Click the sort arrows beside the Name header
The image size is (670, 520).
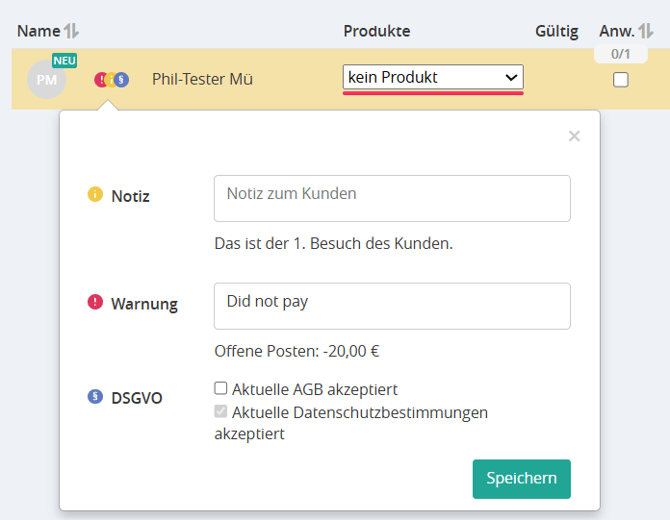click(71, 31)
